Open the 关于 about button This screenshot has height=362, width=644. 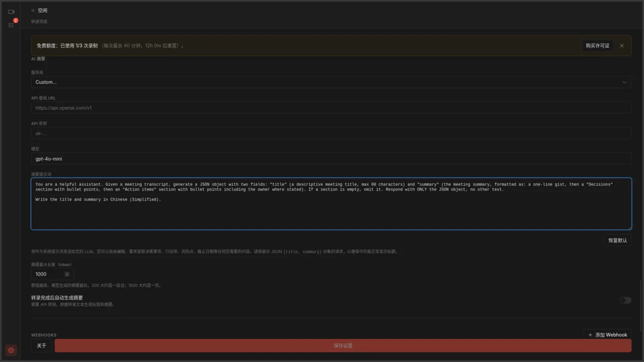41,345
